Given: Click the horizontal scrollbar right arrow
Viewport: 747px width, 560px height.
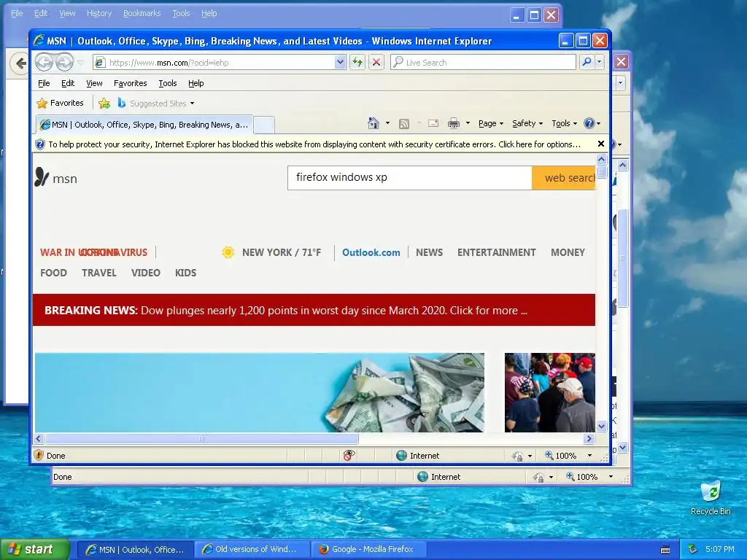Looking at the screenshot, I should click(589, 438).
